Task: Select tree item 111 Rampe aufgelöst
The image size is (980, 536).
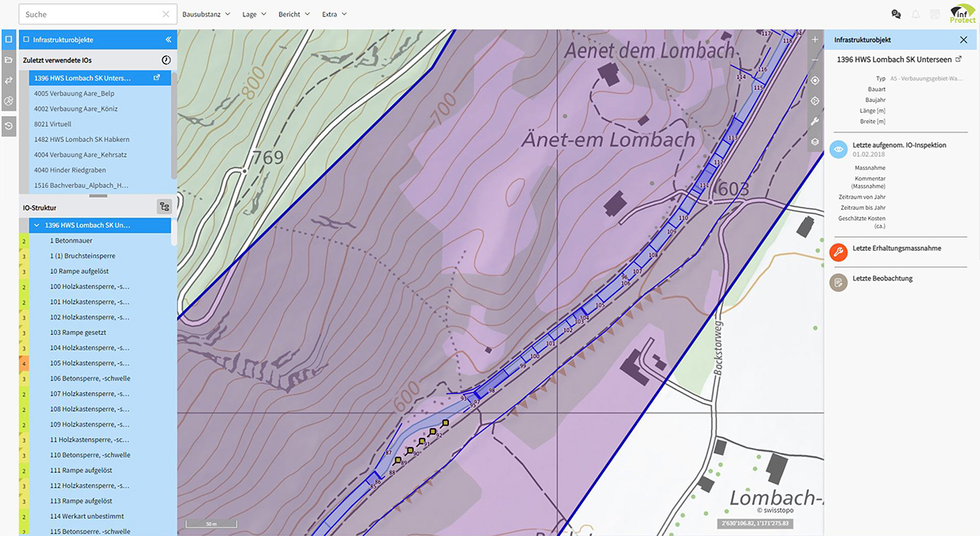Action: pos(100,471)
